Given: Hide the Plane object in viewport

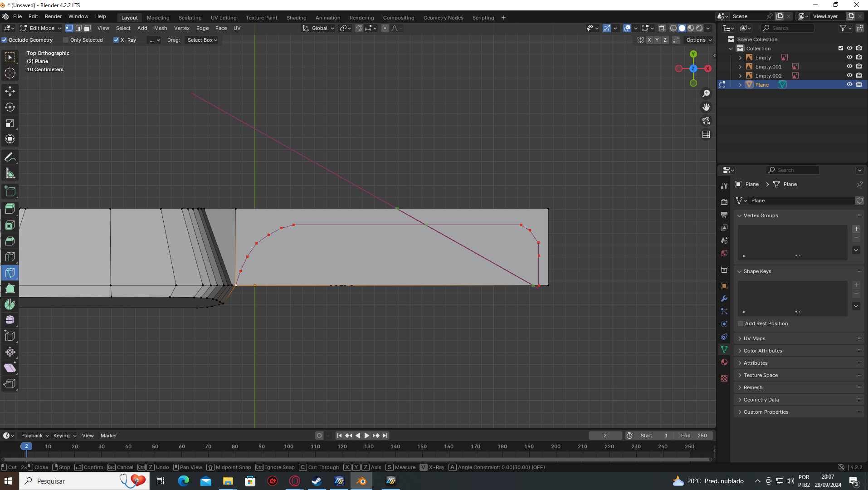Looking at the screenshot, I should point(849,85).
